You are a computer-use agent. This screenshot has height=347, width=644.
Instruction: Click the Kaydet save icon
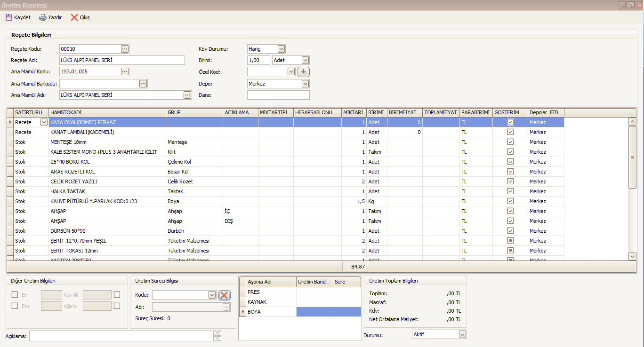point(9,17)
